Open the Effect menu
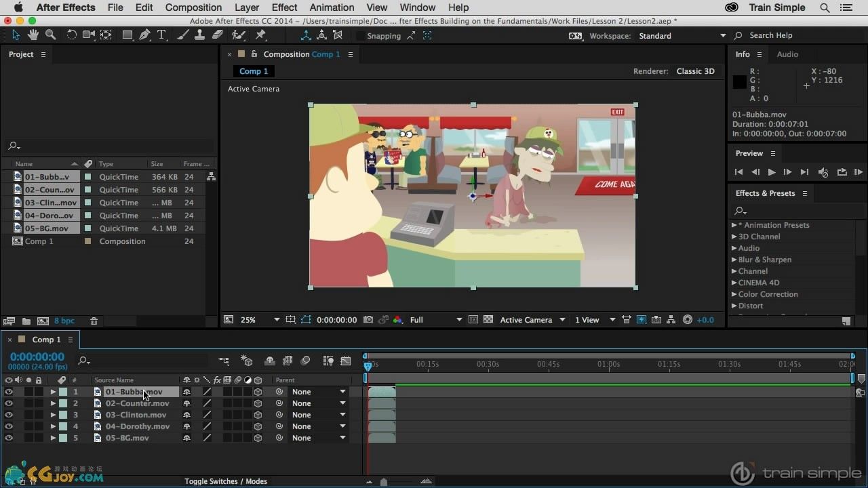The height and width of the screenshot is (488, 868). pyautogui.click(x=284, y=7)
